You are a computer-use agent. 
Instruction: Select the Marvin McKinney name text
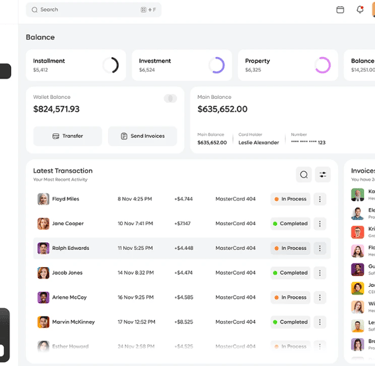[x=74, y=322]
